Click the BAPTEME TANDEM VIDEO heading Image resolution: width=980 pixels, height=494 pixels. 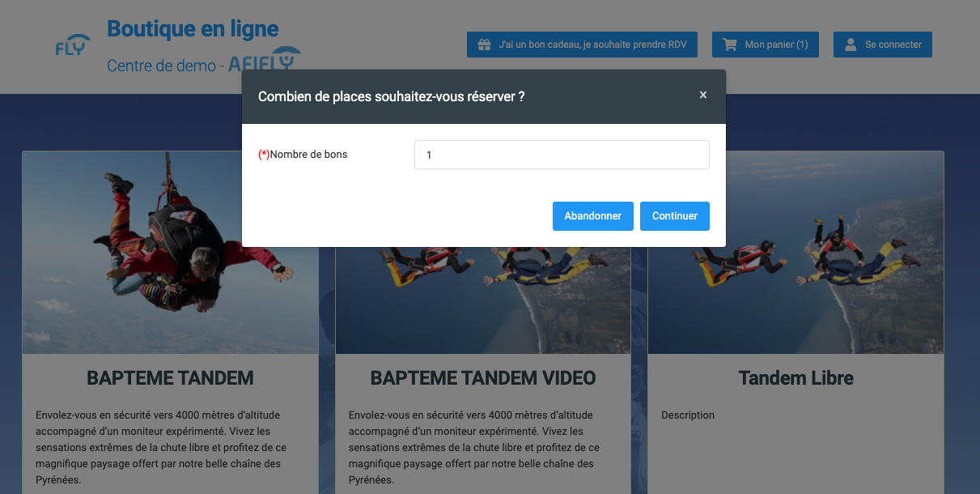483,378
